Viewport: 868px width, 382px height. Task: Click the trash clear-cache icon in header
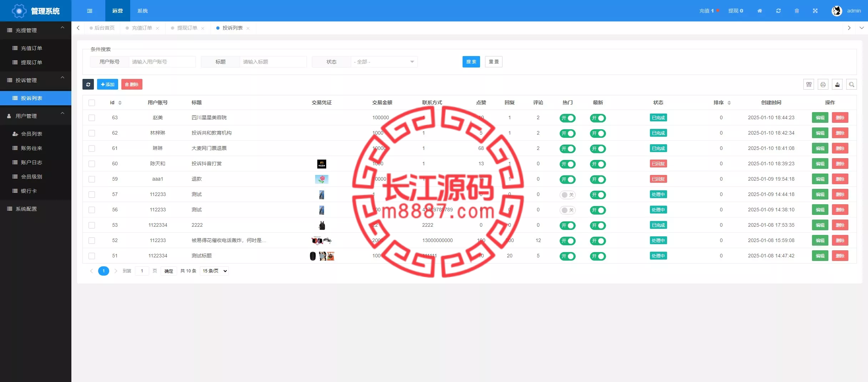click(797, 11)
